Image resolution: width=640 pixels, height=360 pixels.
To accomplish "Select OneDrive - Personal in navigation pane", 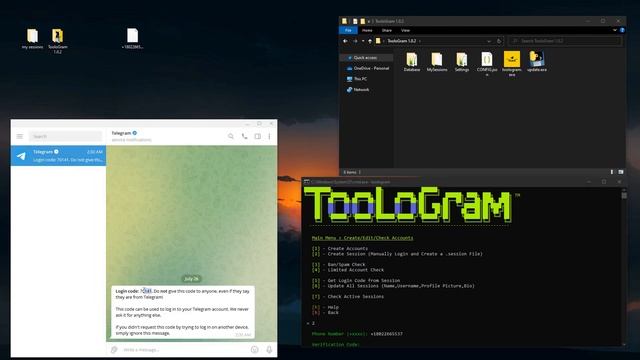I will pyautogui.click(x=368, y=68).
